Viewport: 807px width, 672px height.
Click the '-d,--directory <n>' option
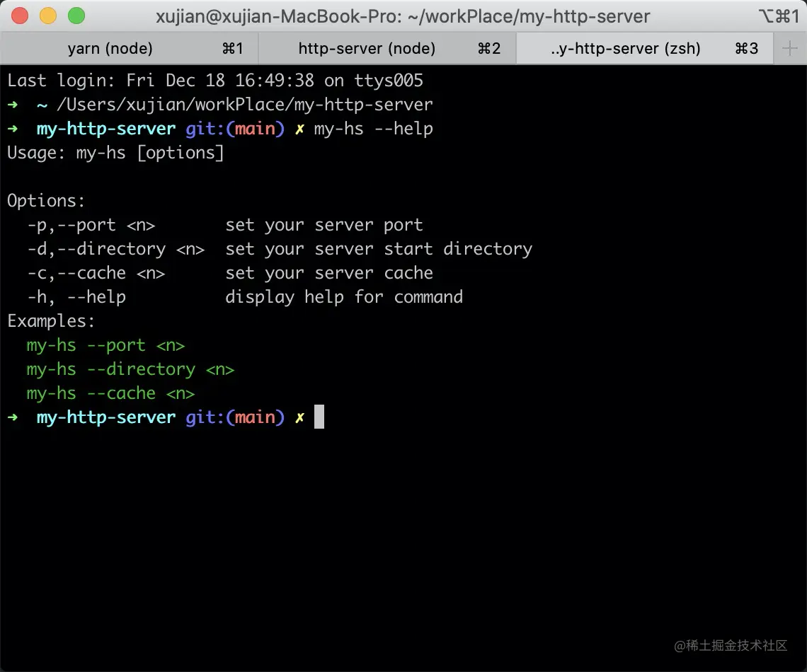116,249
